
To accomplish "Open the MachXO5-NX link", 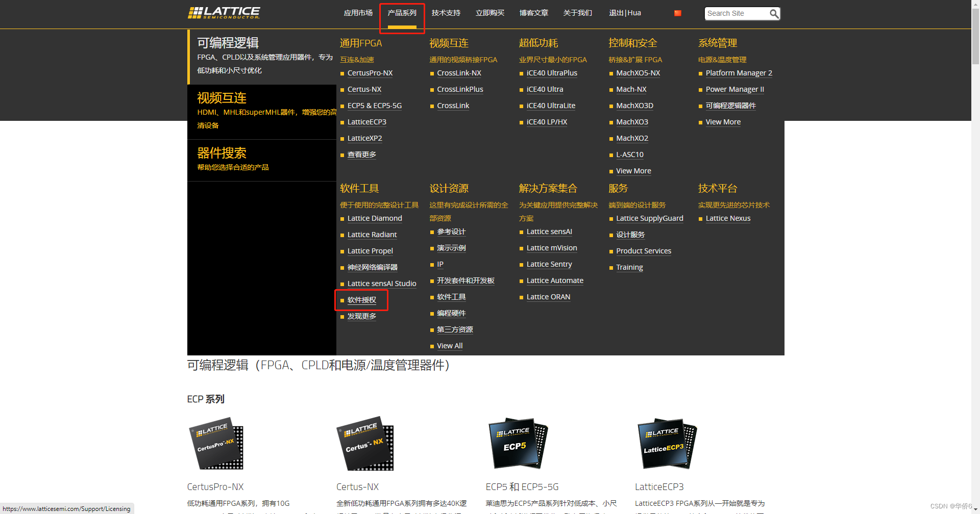I will click(638, 73).
